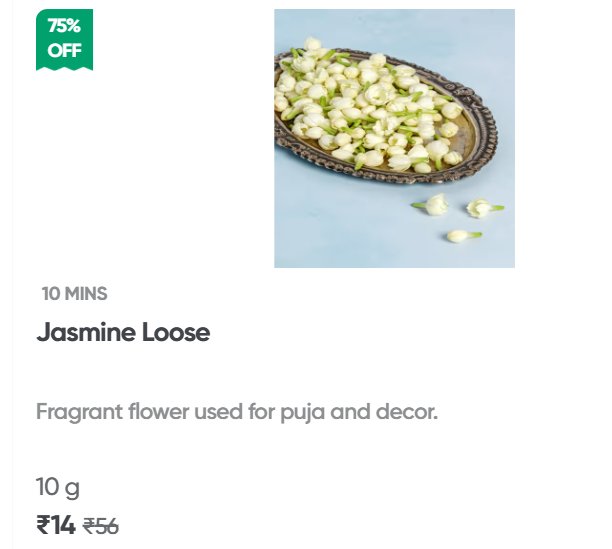Select the "10 MINS" delivery time label
Image resolution: width=612 pixels, height=549 pixels.
pyautogui.click(x=74, y=294)
